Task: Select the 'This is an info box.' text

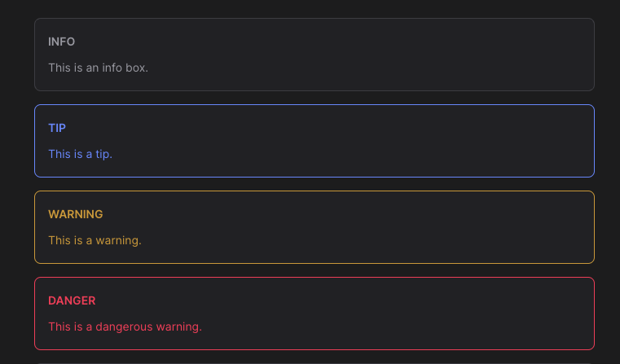Action: click(x=98, y=68)
